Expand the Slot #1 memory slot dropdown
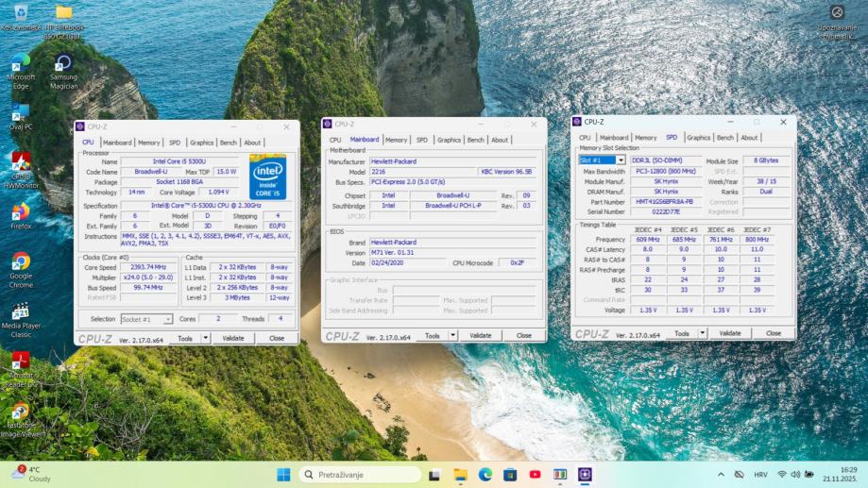Image resolution: width=868 pixels, height=488 pixels. coord(620,160)
